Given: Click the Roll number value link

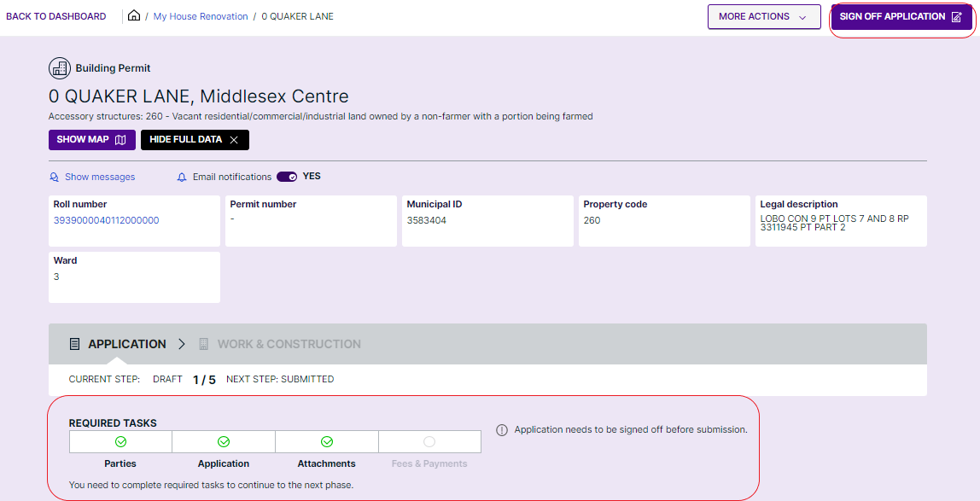Looking at the screenshot, I should click(107, 220).
